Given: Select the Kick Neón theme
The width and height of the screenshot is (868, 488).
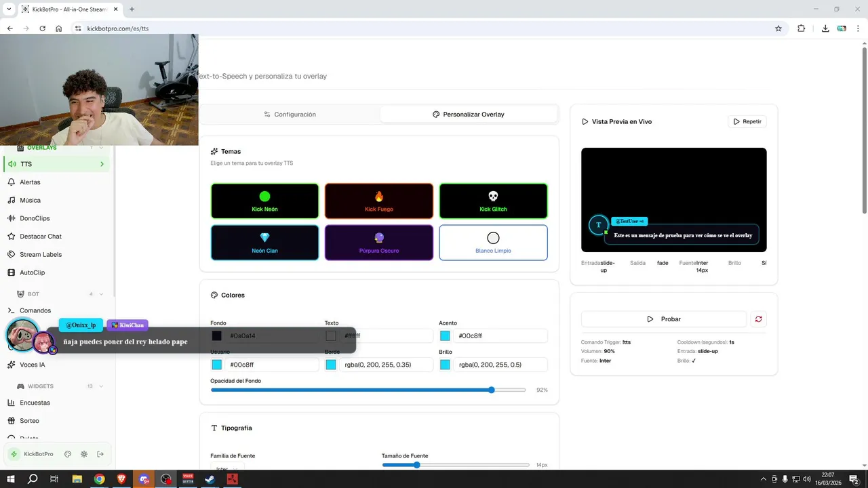Looking at the screenshot, I should (x=264, y=201).
